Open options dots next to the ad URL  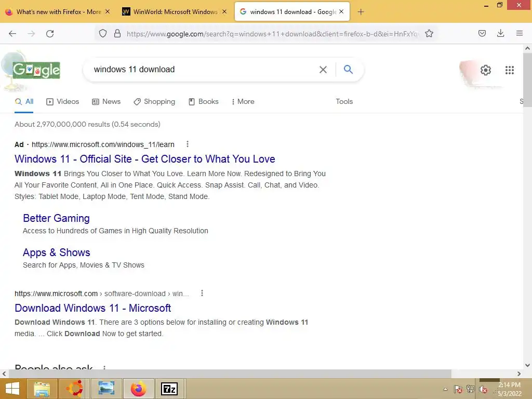coord(187,144)
